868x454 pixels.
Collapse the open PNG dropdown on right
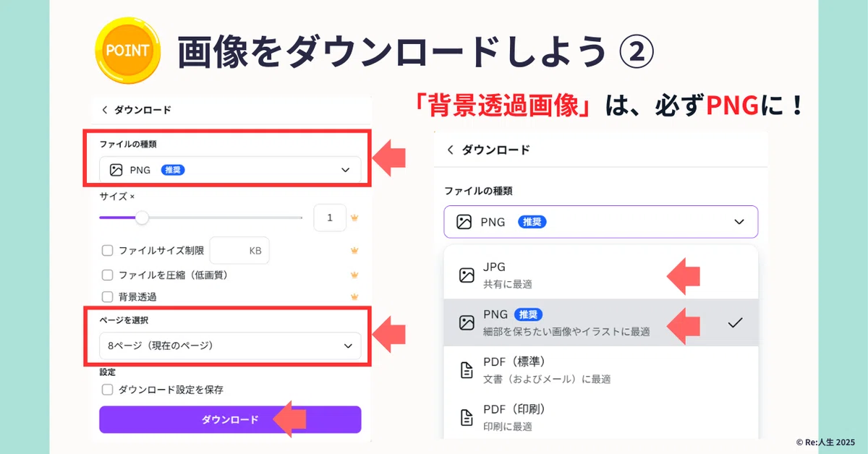[x=601, y=222]
